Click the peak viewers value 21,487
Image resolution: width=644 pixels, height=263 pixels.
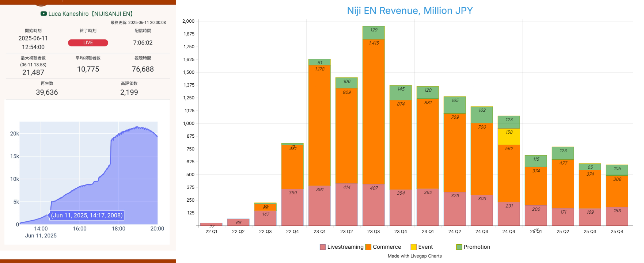(33, 72)
